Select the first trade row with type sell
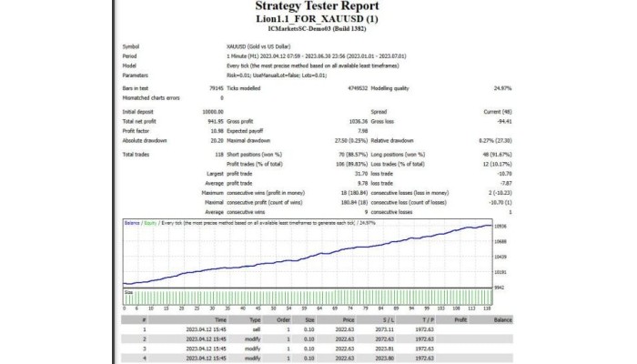637x364 pixels. click(x=256, y=329)
